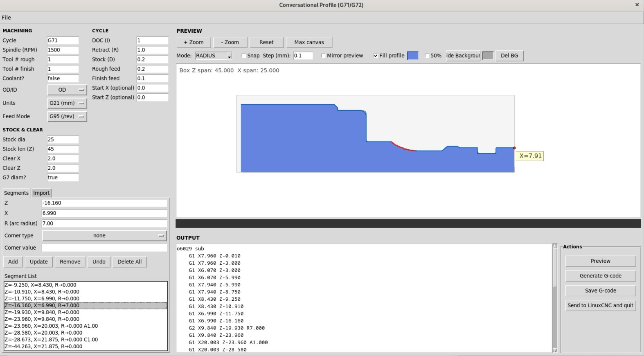
Task: Open the Corner type dropdown
Action: [x=104, y=236]
